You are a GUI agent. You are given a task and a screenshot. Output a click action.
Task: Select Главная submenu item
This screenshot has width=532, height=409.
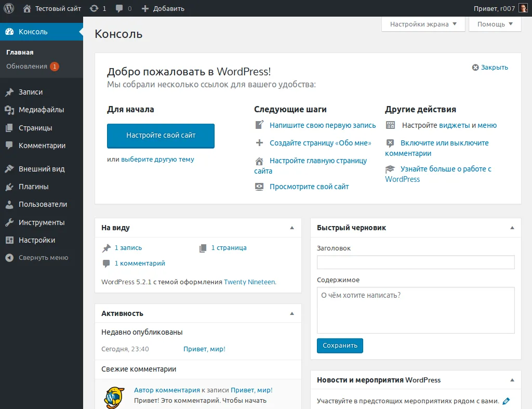pyautogui.click(x=20, y=52)
